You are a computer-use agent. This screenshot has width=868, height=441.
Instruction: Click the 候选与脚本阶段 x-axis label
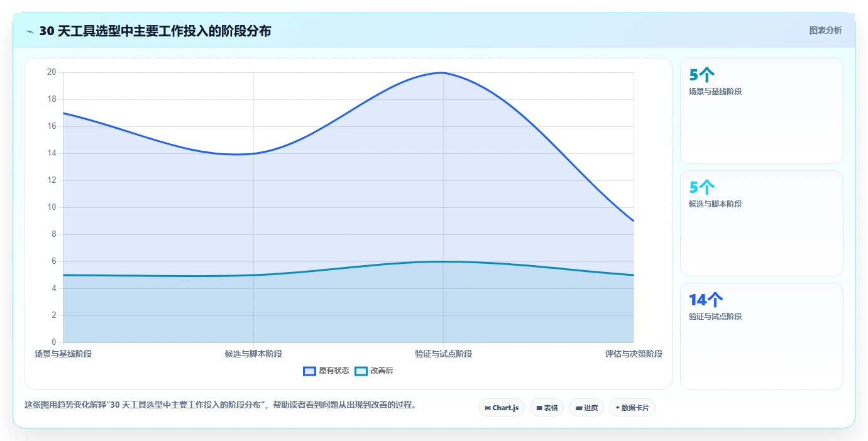pos(253,354)
